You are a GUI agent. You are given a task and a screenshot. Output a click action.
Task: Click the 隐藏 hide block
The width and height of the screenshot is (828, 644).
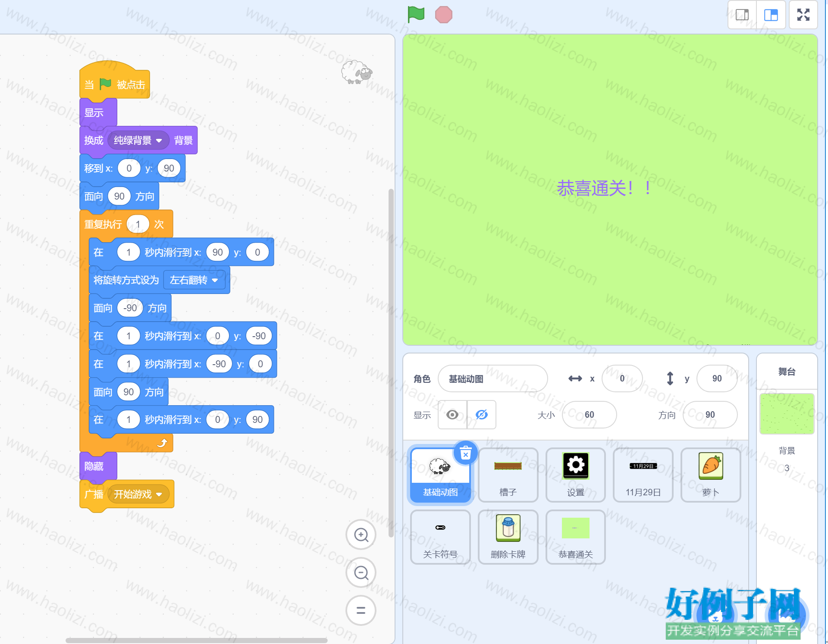pyautogui.click(x=98, y=466)
